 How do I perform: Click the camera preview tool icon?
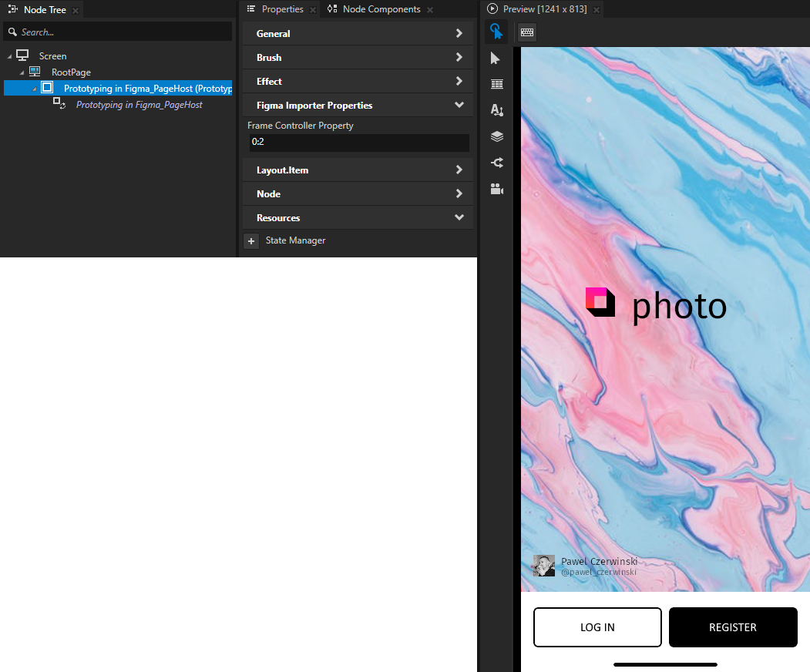496,189
